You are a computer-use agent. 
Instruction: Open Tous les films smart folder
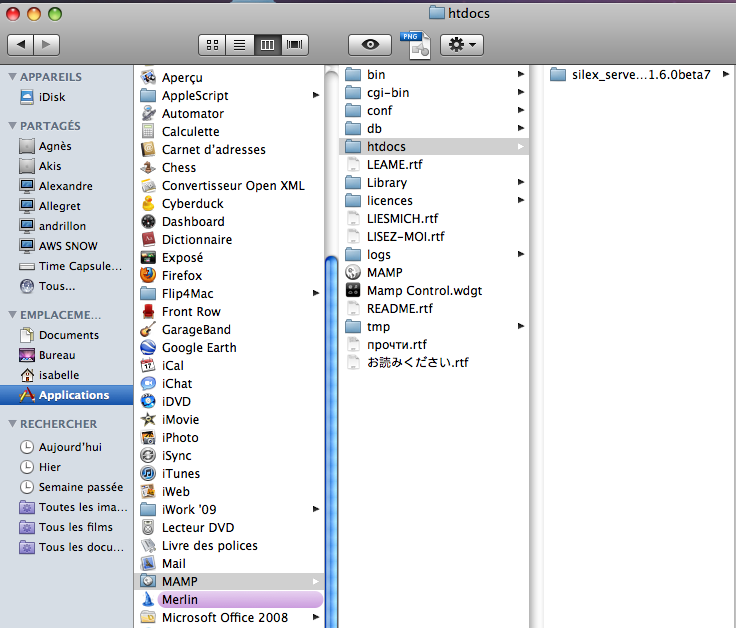tap(66, 527)
